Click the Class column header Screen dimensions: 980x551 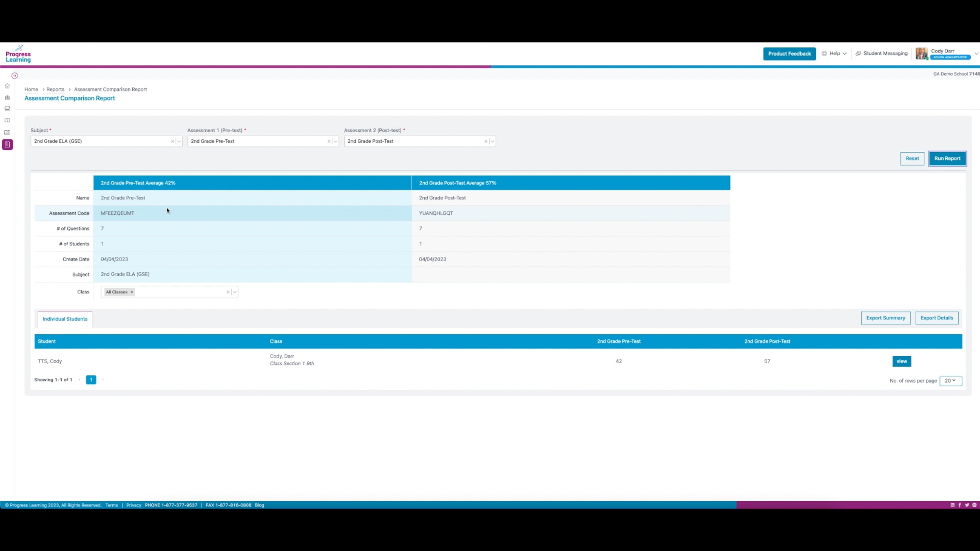pos(276,341)
